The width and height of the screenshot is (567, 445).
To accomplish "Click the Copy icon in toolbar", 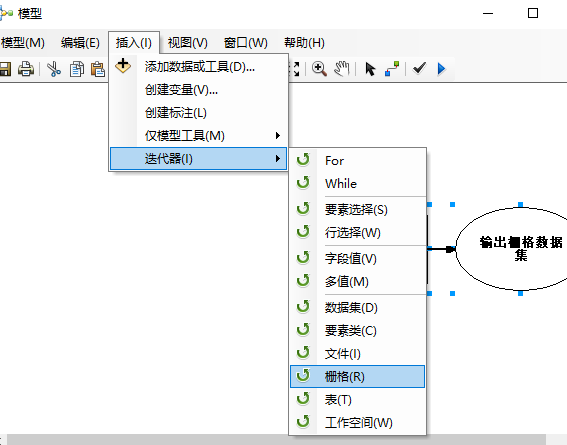I will pos(77,69).
